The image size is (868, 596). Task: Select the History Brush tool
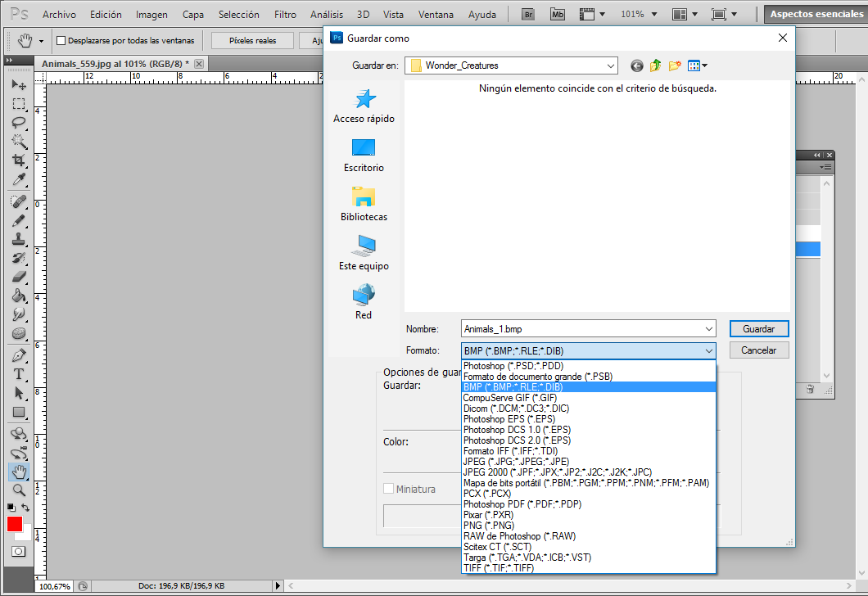pos(19,258)
